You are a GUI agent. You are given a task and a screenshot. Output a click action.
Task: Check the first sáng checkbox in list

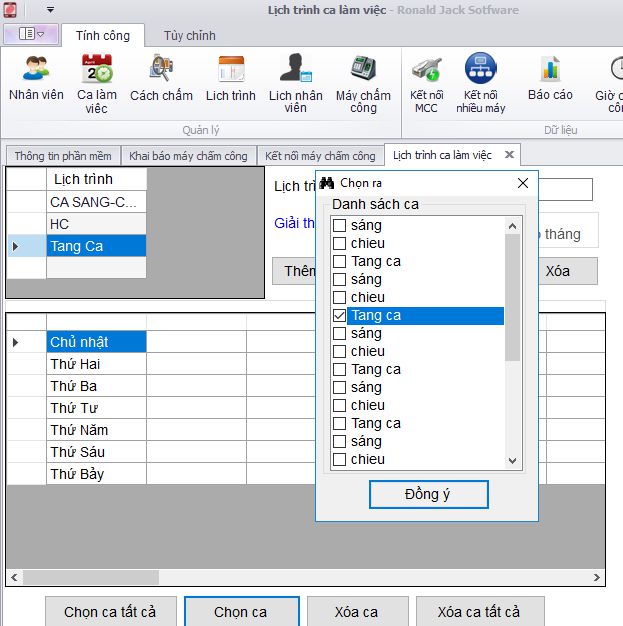click(340, 226)
